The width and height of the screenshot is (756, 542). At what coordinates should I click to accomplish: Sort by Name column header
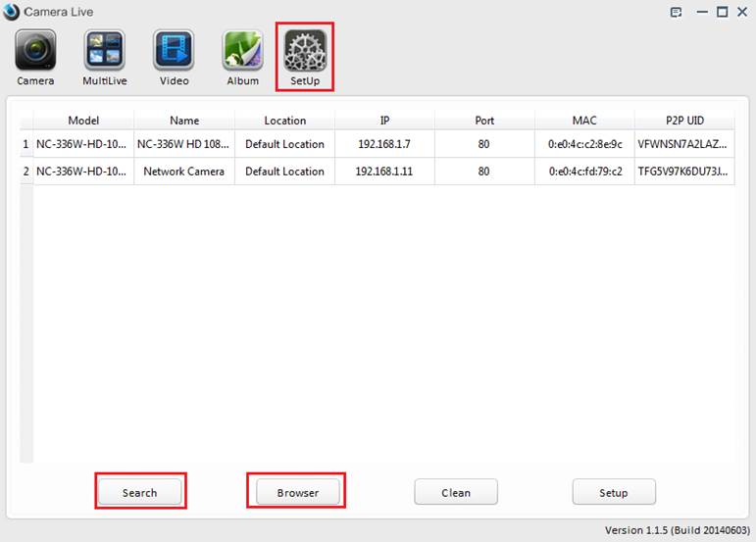[184, 121]
